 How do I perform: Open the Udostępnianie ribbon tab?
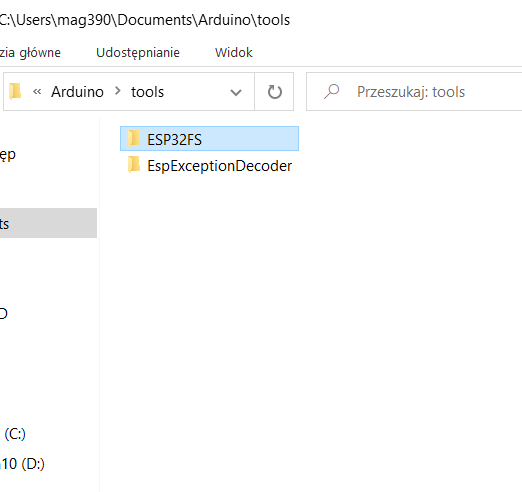138,53
